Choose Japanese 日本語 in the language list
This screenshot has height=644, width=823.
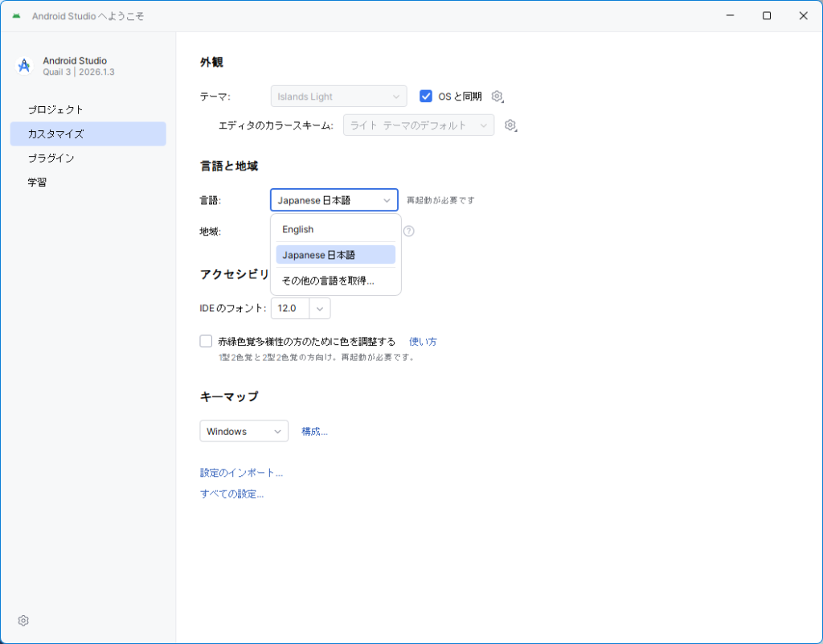[335, 255]
